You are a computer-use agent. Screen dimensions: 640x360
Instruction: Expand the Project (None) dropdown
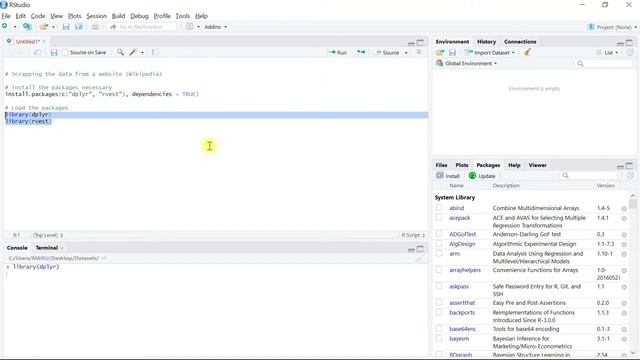(x=611, y=27)
